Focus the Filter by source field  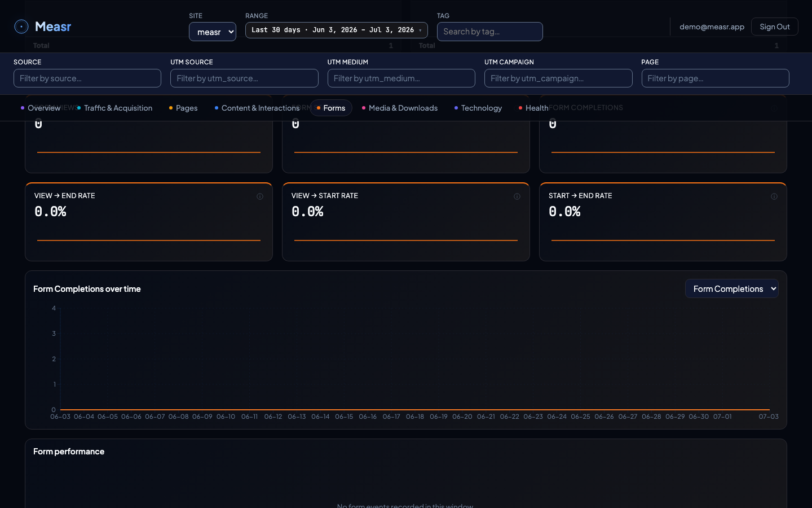pos(87,78)
